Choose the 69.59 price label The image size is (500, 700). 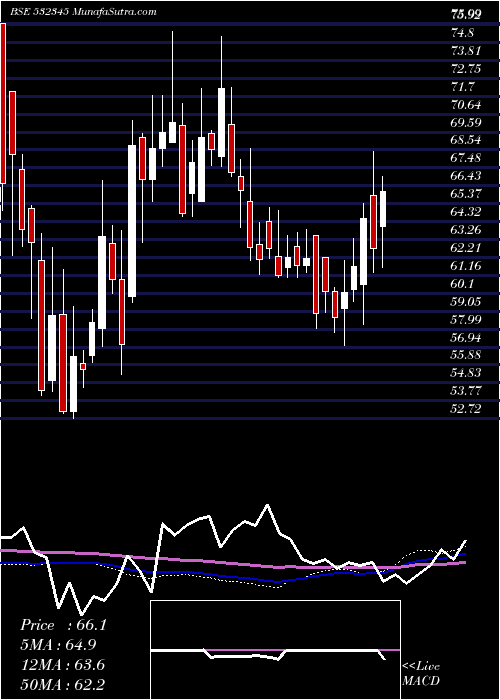(467, 122)
